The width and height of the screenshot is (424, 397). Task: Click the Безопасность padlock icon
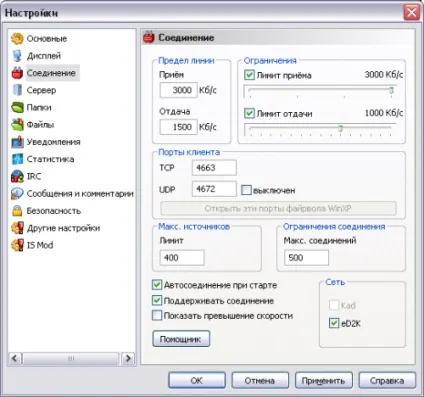coord(17,211)
